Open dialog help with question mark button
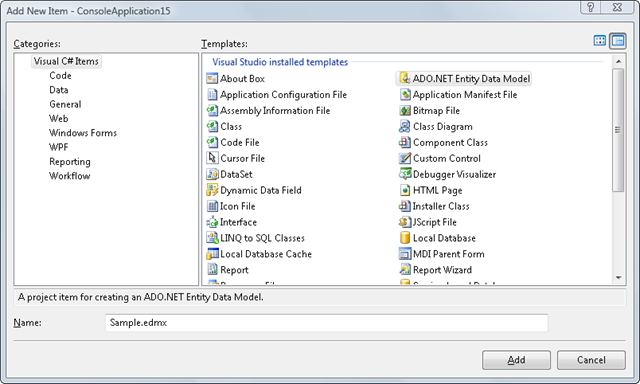The height and width of the screenshot is (384, 640). pos(591,7)
